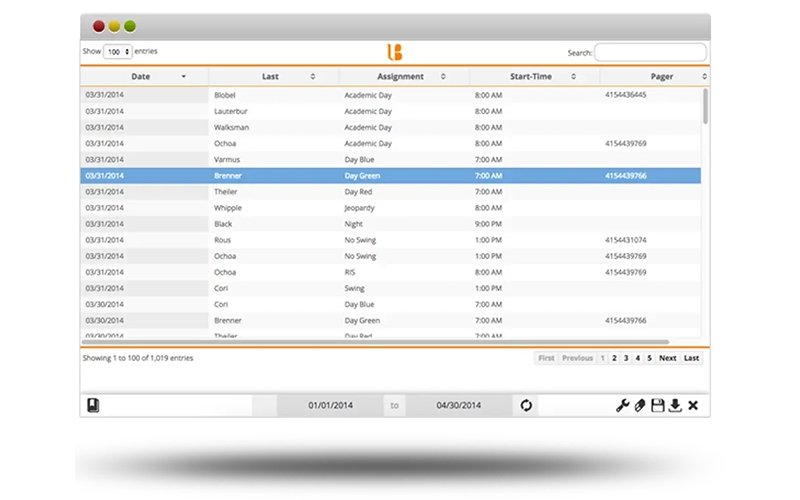Click the Search input field
The image size is (800, 500).
point(650,52)
